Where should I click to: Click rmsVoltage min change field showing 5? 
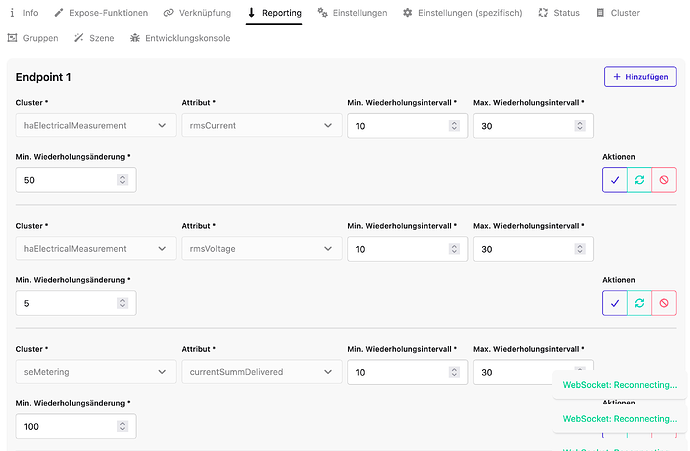[x=76, y=303]
